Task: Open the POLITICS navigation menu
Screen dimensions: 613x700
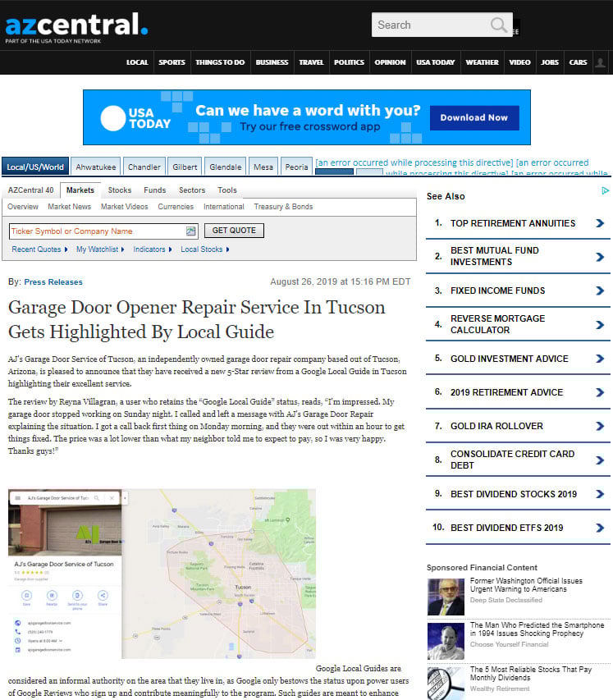Action: point(349,62)
